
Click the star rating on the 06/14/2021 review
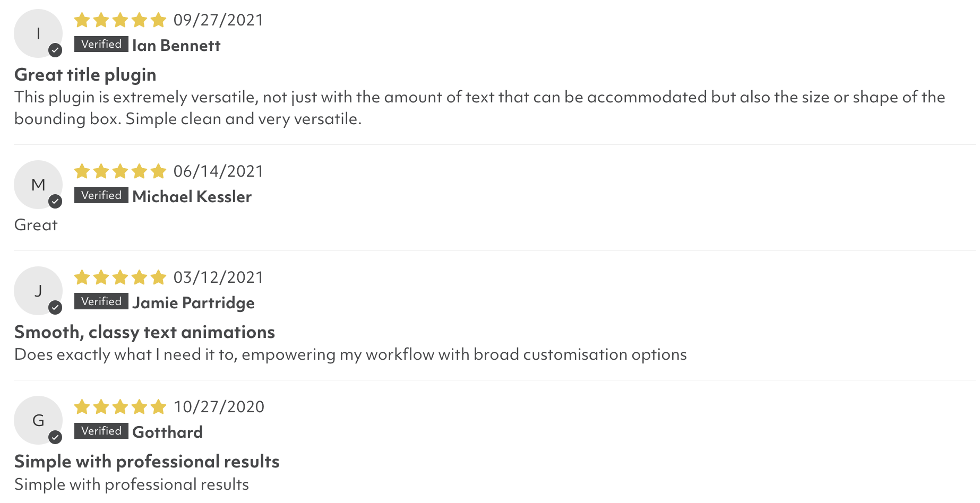[121, 171]
